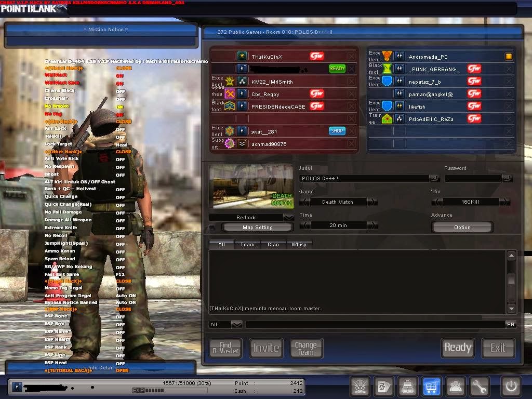
Task: Open the Community friends icon on the taskbar
Action: pos(455,386)
